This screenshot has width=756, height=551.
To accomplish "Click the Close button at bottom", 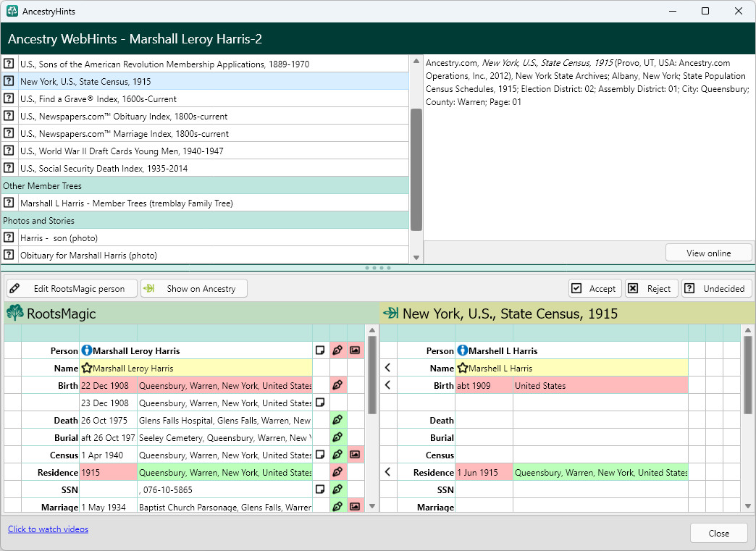I will coord(718,533).
